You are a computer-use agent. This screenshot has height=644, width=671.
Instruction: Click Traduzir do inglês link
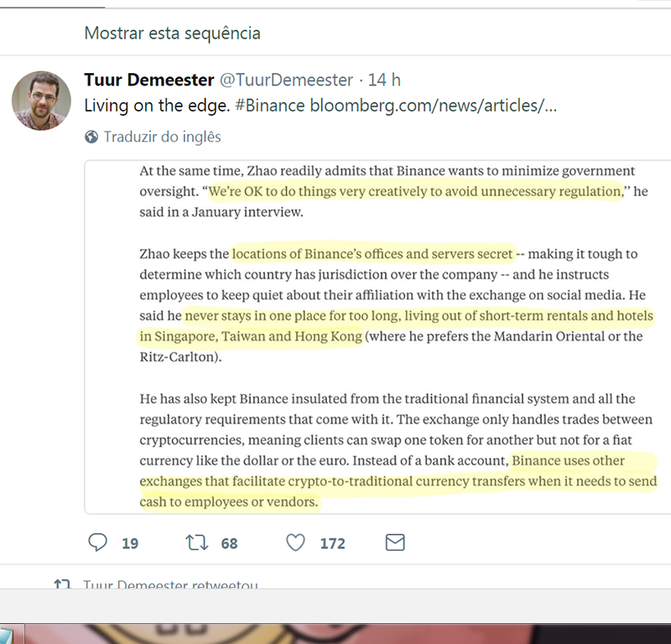pos(162,137)
